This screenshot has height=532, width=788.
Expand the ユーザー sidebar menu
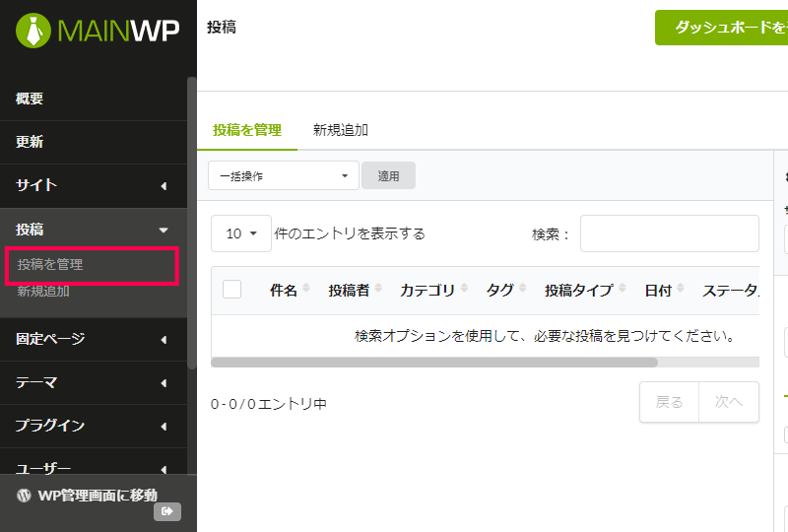click(94, 463)
